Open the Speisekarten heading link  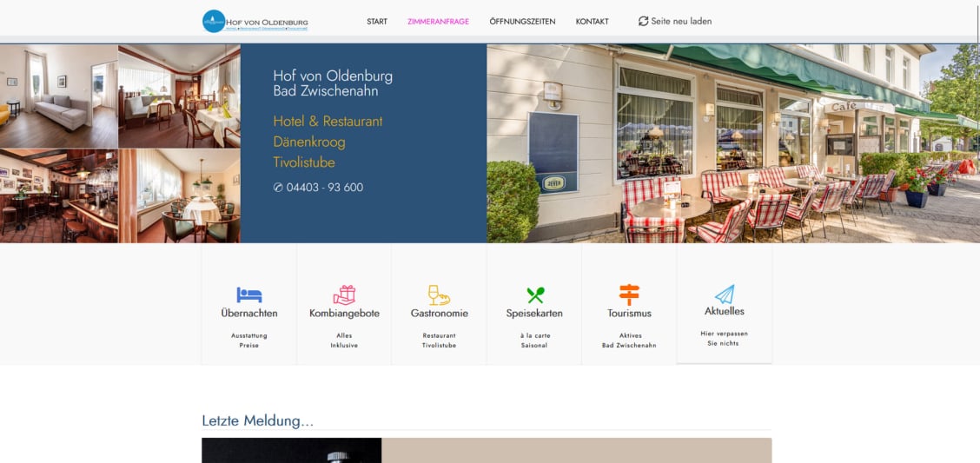click(x=534, y=314)
